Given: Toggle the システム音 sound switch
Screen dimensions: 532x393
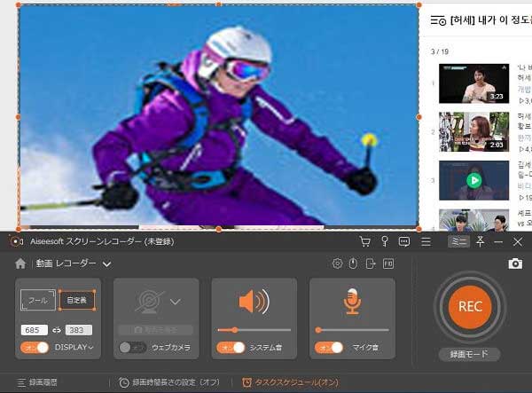Looking at the screenshot, I should (231, 348).
